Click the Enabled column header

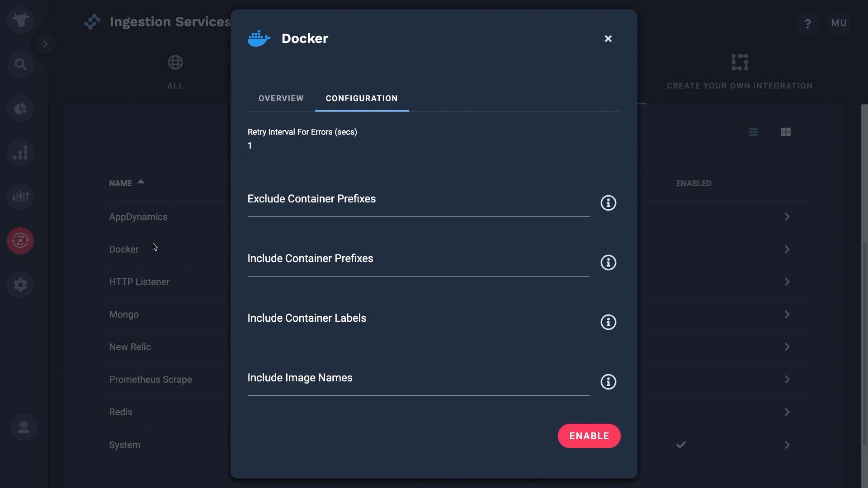coord(693,183)
